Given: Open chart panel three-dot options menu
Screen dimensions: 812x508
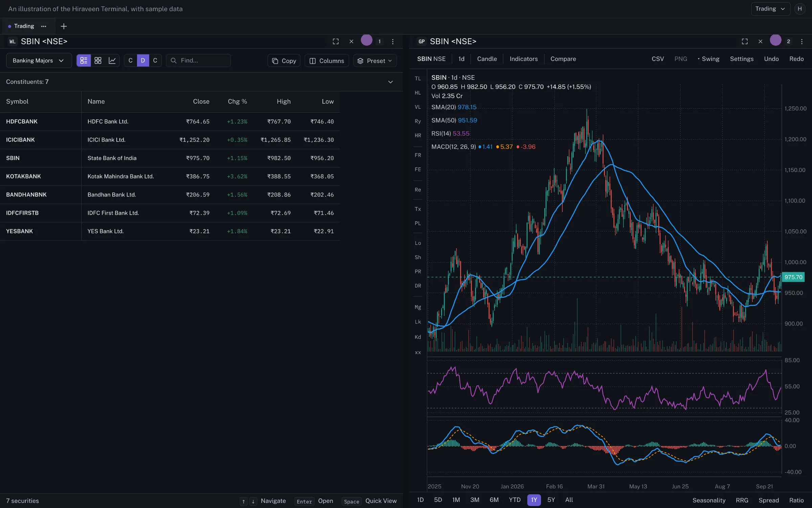Looking at the screenshot, I should coord(802,41).
